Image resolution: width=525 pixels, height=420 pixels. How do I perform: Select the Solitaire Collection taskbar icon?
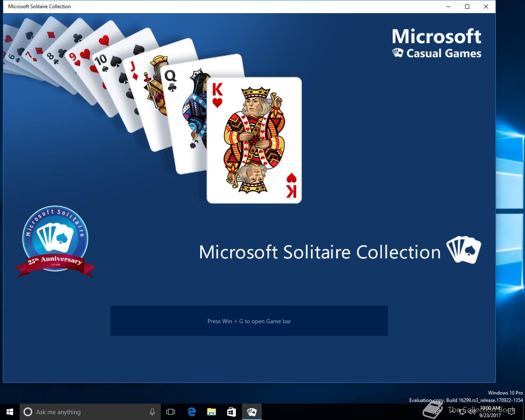[251, 412]
